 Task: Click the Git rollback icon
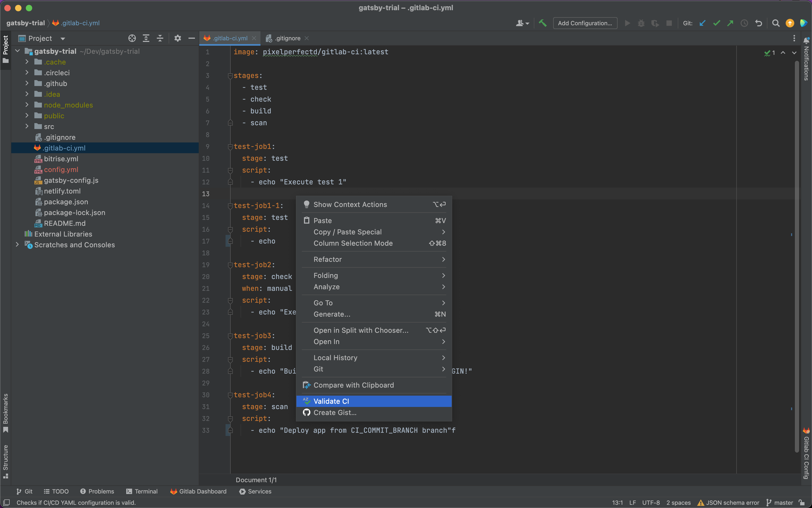pyautogui.click(x=759, y=23)
